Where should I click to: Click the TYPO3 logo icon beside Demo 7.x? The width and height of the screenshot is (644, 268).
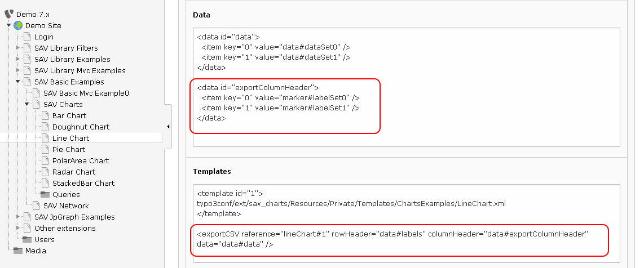click(9, 14)
